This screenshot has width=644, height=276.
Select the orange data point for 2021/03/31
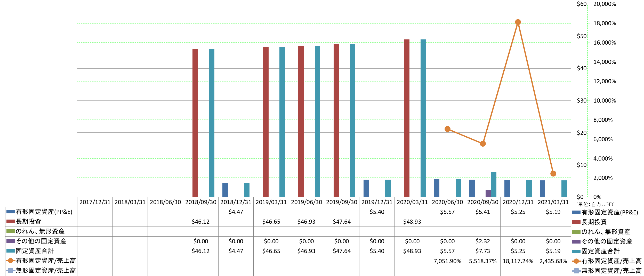tap(553, 174)
